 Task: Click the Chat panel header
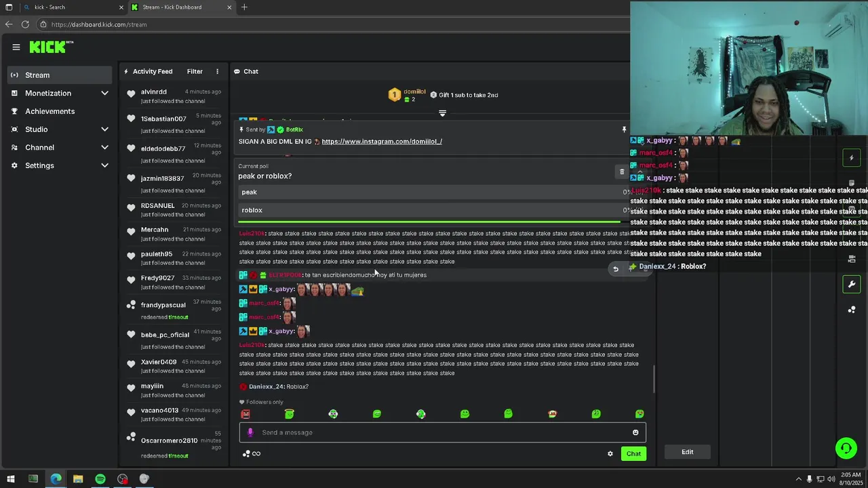[246, 71]
